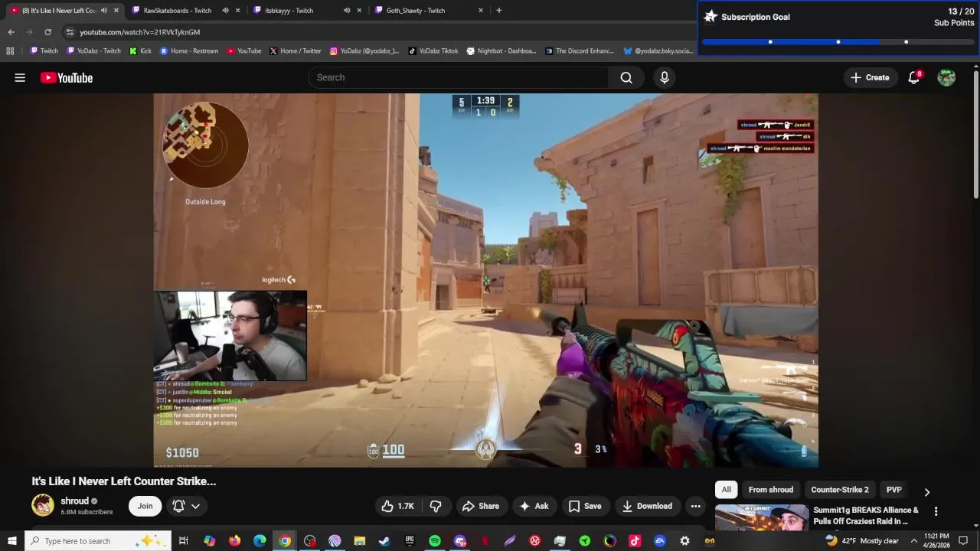Open Twitch bookmark in bookmarks bar

[44, 51]
